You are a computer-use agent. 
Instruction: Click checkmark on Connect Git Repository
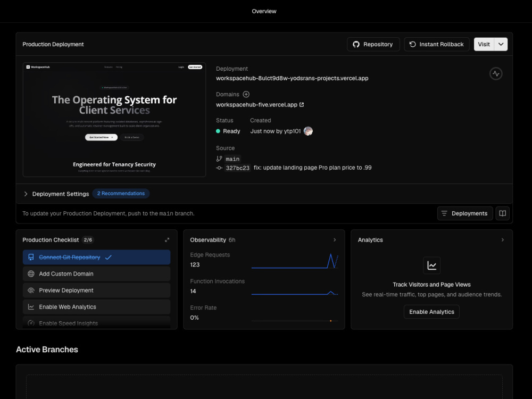click(108, 257)
